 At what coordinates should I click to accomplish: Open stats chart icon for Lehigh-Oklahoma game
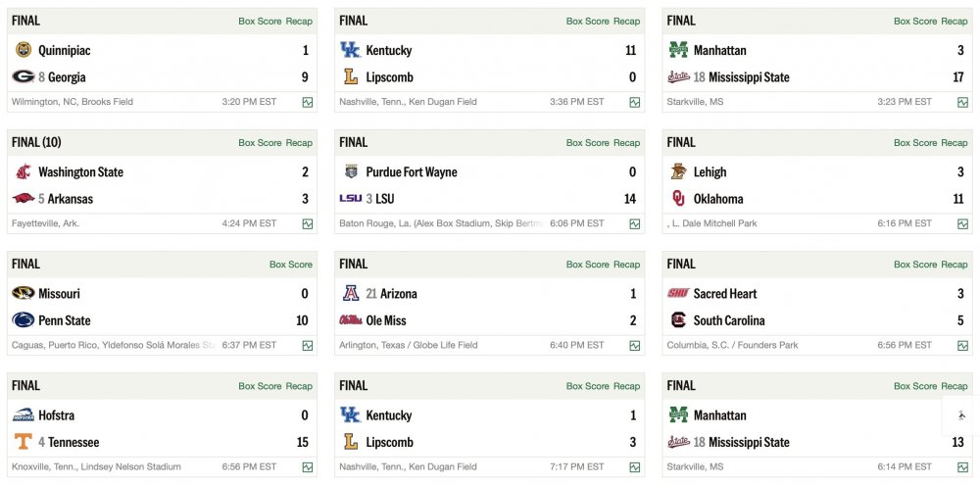click(x=963, y=224)
